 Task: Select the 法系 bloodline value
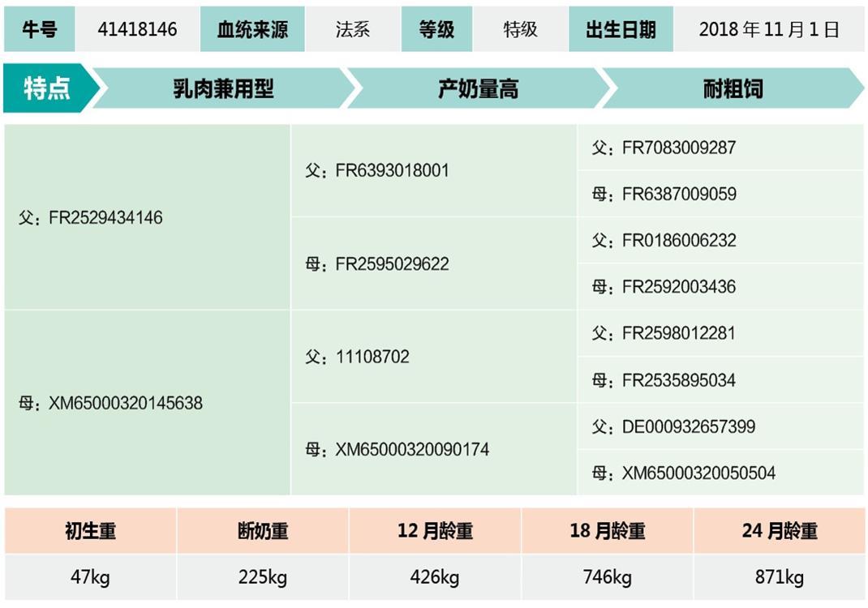(x=353, y=29)
